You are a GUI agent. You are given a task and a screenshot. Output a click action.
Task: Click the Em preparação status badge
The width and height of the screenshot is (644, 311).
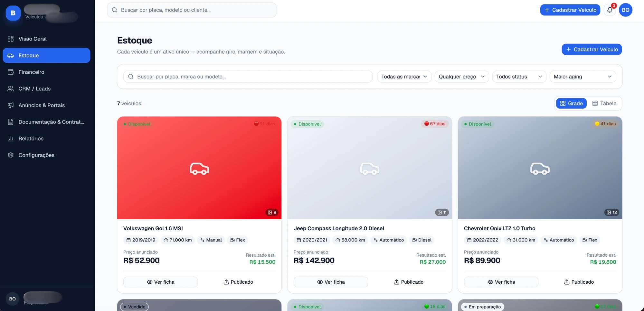click(482, 307)
